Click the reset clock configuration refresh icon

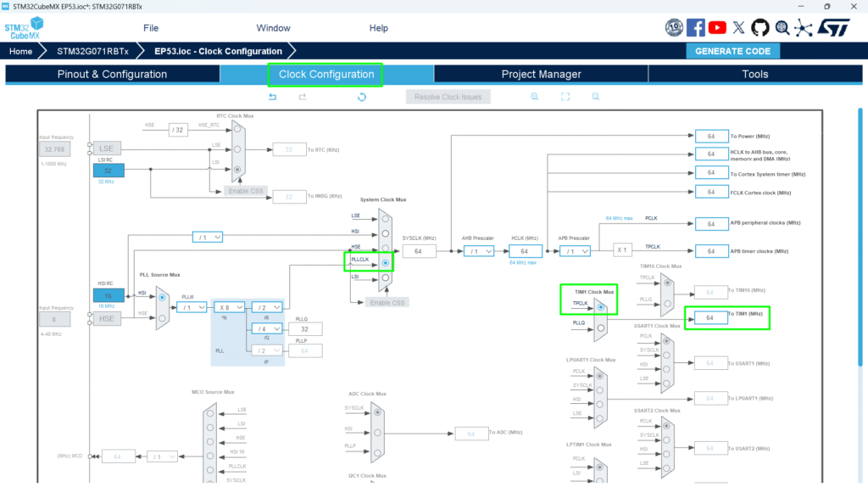pyautogui.click(x=362, y=97)
